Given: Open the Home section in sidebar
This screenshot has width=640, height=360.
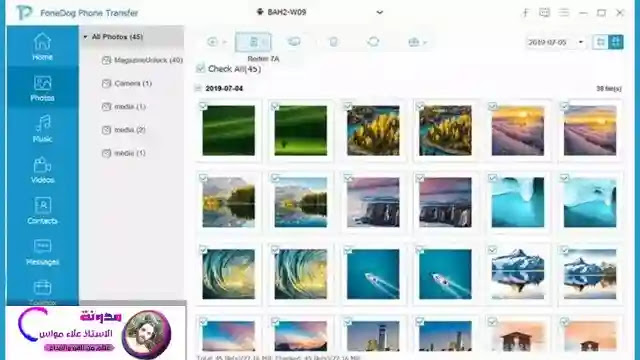Looking at the screenshot, I should tap(42, 47).
